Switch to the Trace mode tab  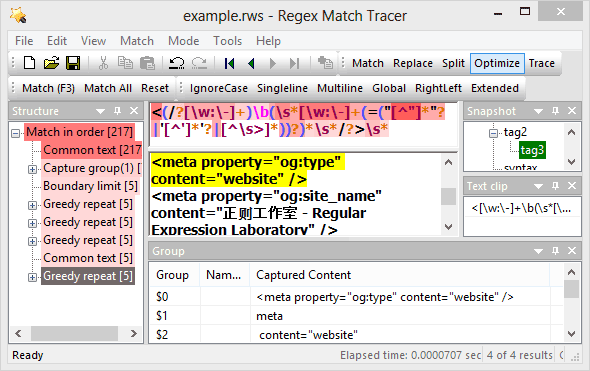[x=541, y=63]
